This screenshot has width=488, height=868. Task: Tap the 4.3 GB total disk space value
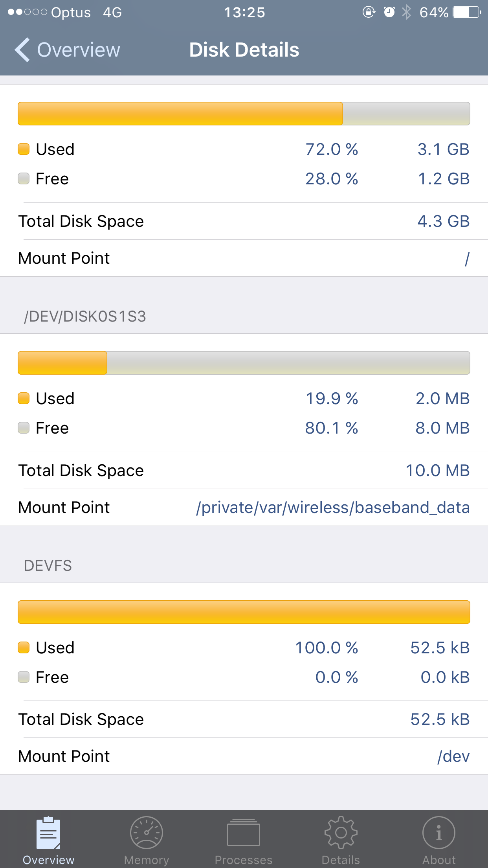click(x=443, y=221)
